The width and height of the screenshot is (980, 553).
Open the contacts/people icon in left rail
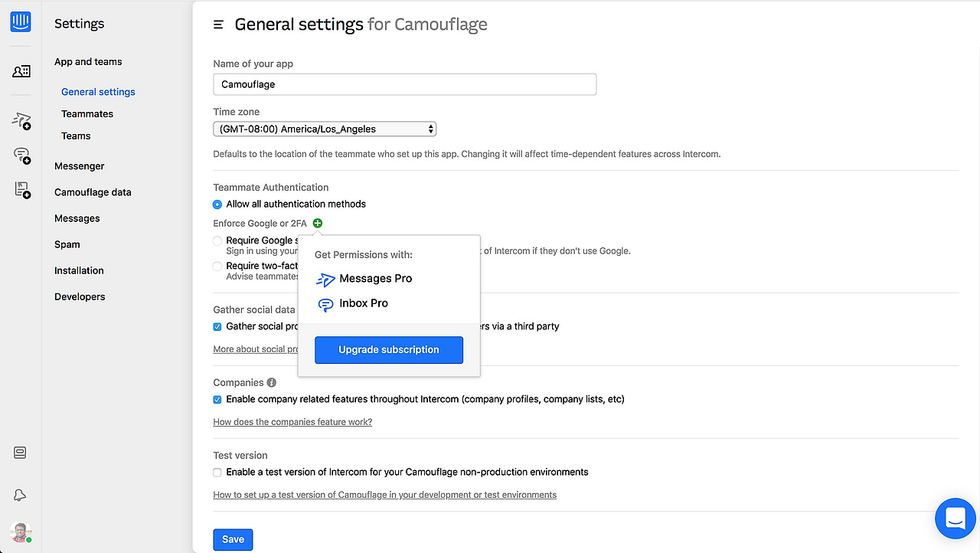pyautogui.click(x=21, y=71)
